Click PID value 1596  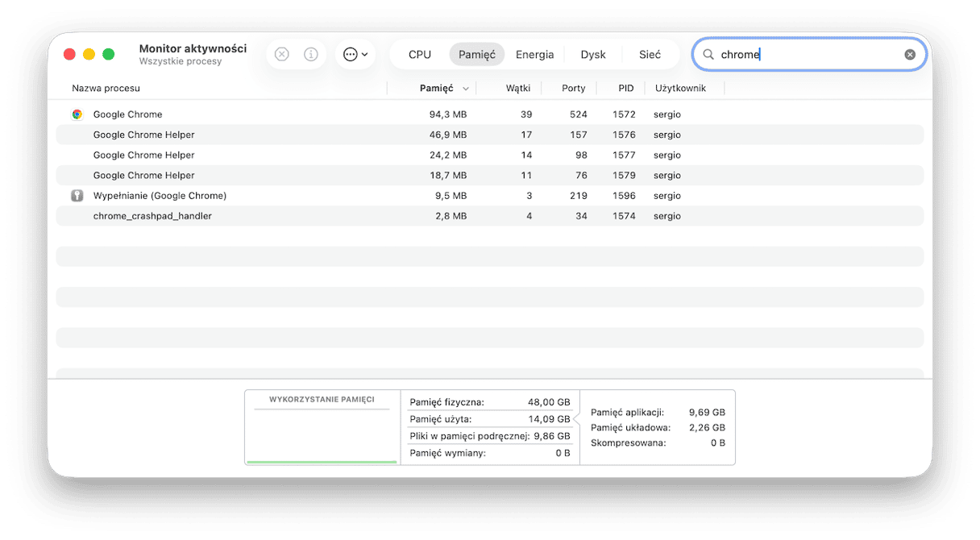[x=624, y=196]
